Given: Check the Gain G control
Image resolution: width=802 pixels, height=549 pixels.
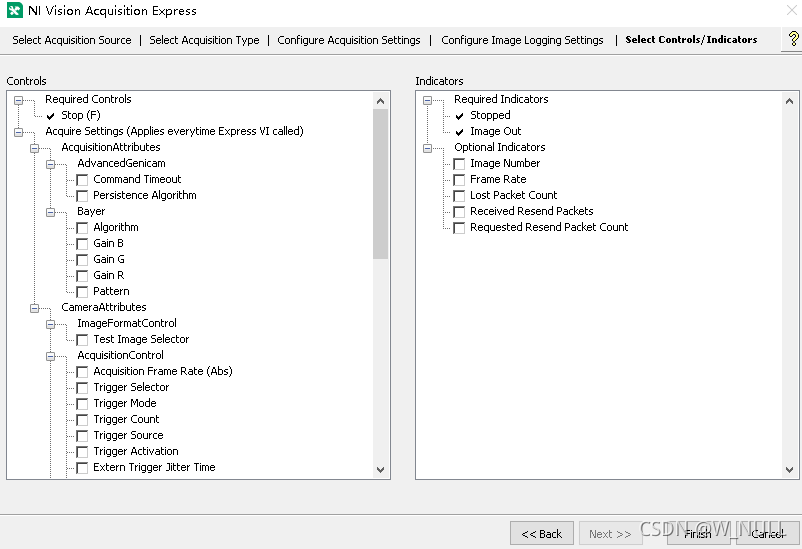Looking at the screenshot, I should click(82, 259).
